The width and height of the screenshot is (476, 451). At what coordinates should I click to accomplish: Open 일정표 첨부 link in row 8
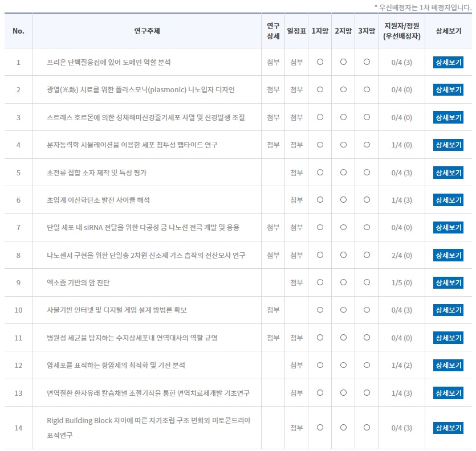(296, 255)
